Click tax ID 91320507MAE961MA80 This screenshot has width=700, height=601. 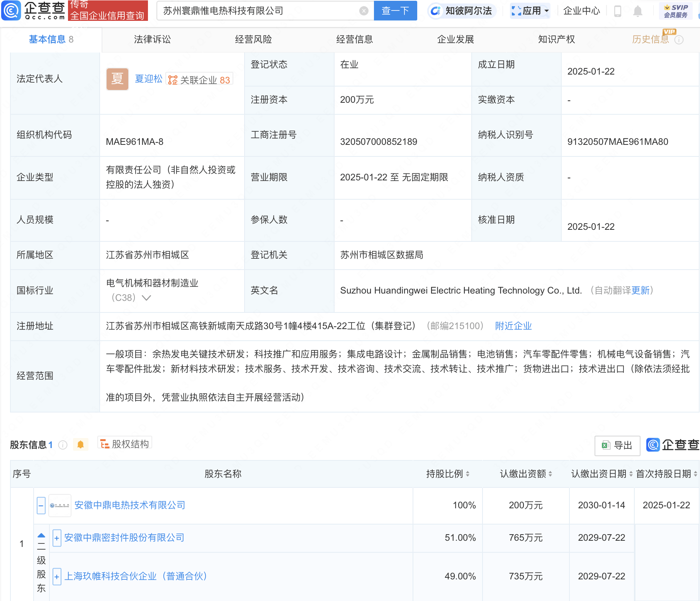coord(618,142)
